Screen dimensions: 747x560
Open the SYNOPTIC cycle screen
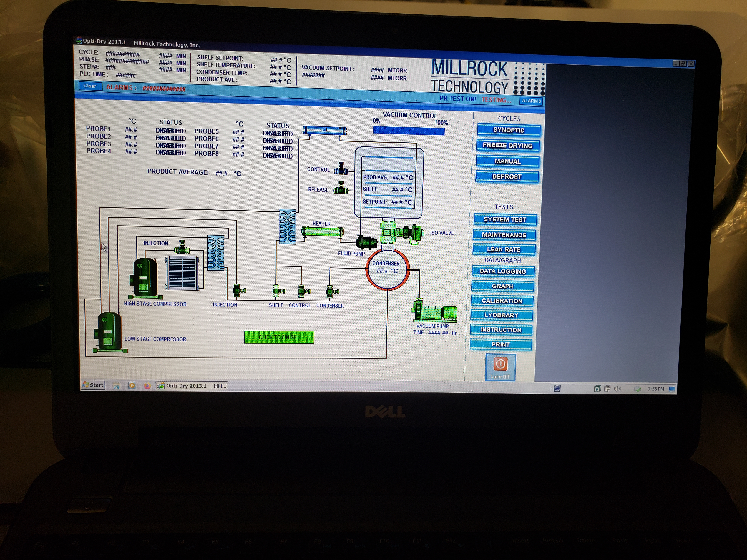click(x=509, y=130)
